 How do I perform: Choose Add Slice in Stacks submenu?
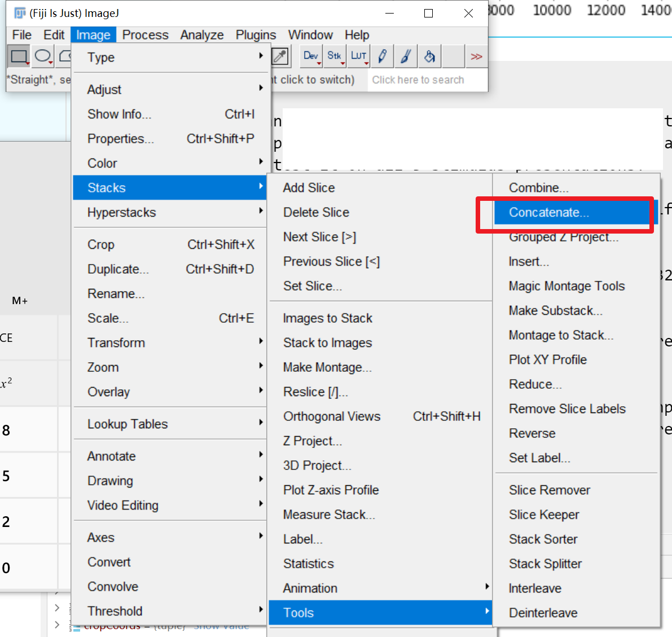click(x=380, y=188)
